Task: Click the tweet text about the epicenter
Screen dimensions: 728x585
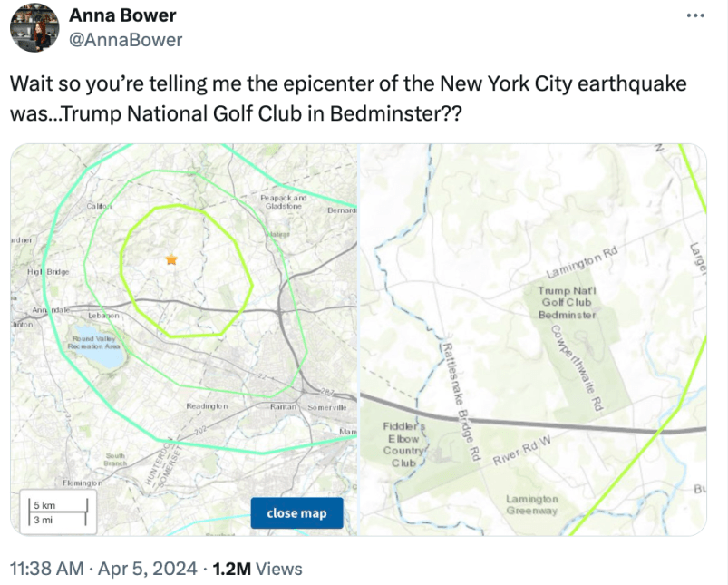Action: click(x=348, y=100)
